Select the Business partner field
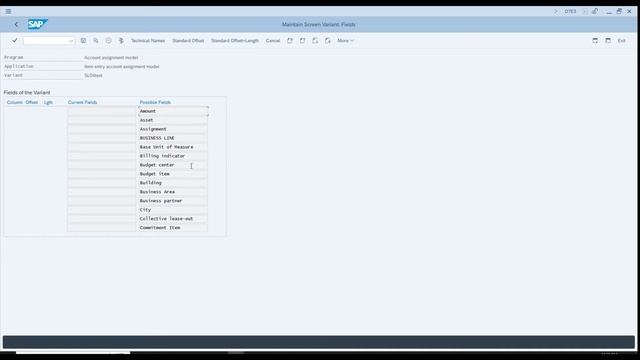Screen dimensions: 640x360 tap(173, 201)
